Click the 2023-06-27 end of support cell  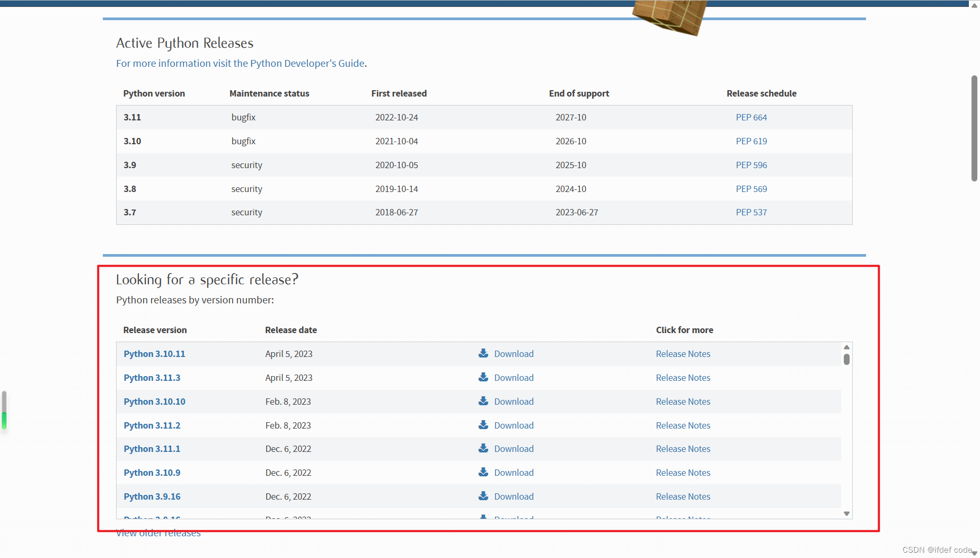(x=577, y=212)
